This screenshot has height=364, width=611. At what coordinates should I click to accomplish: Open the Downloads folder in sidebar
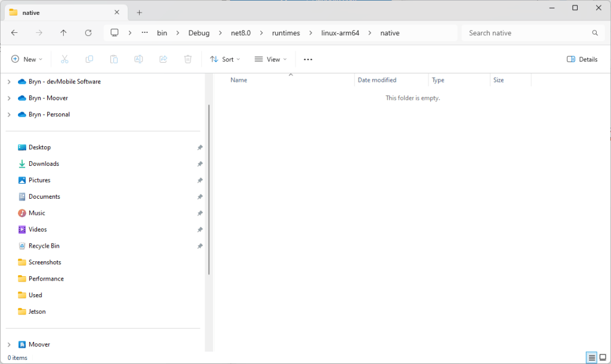coord(44,164)
